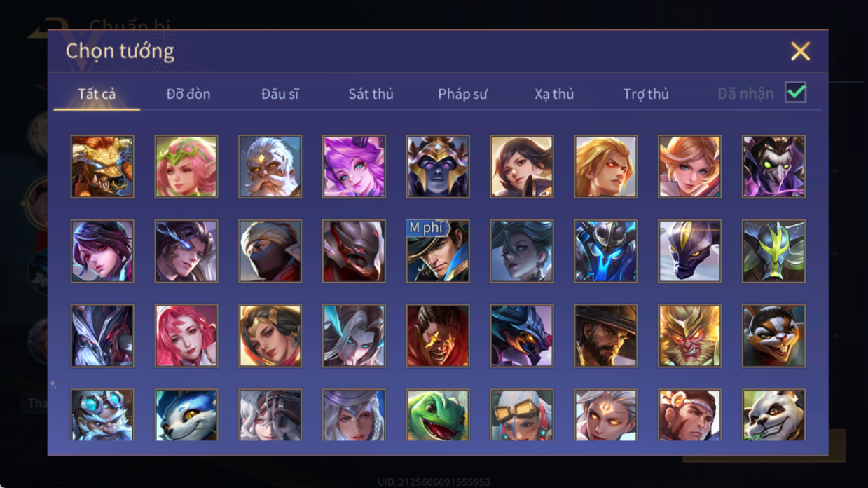This screenshot has height=488, width=868.
Task: Close the "Chọn tướng" dialog
Action: tap(800, 51)
